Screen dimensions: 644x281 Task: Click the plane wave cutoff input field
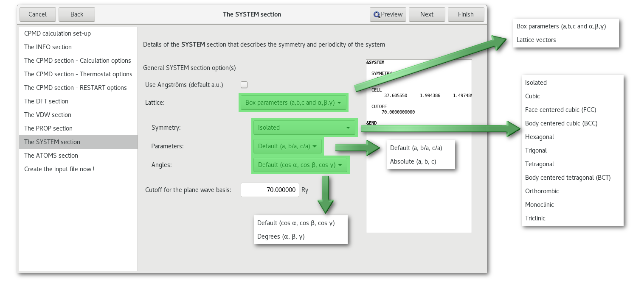(x=270, y=190)
